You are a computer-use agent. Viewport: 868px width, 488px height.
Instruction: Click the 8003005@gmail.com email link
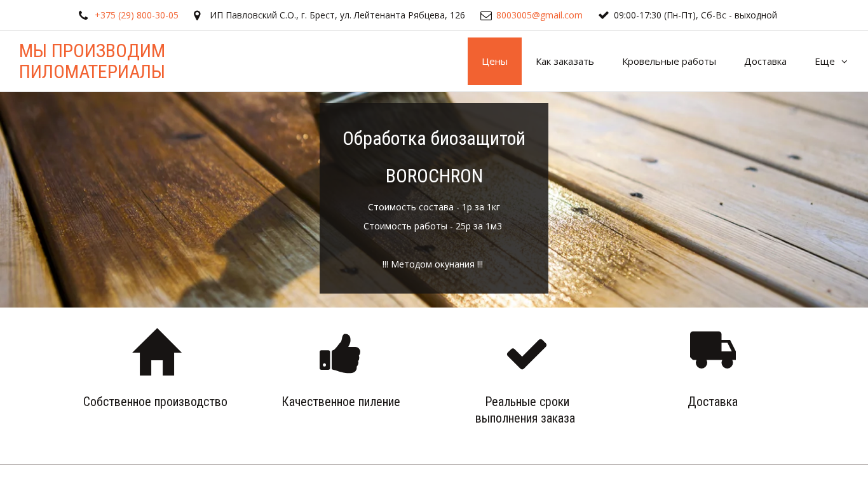(539, 15)
